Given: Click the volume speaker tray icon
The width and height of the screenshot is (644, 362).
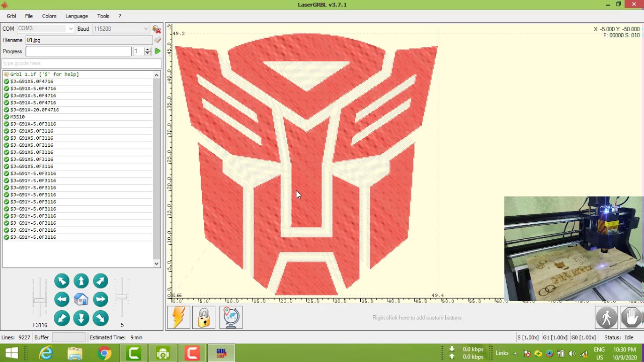Looking at the screenshot, I should [x=572, y=353].
